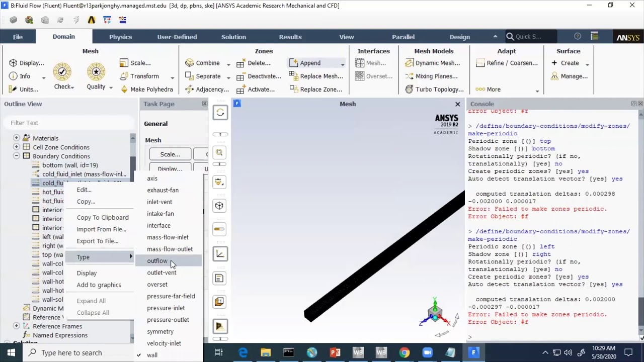The height and width of the screenshot is (362, 644).
Task: Click the Manage... surface button
Action: [569, 76]
